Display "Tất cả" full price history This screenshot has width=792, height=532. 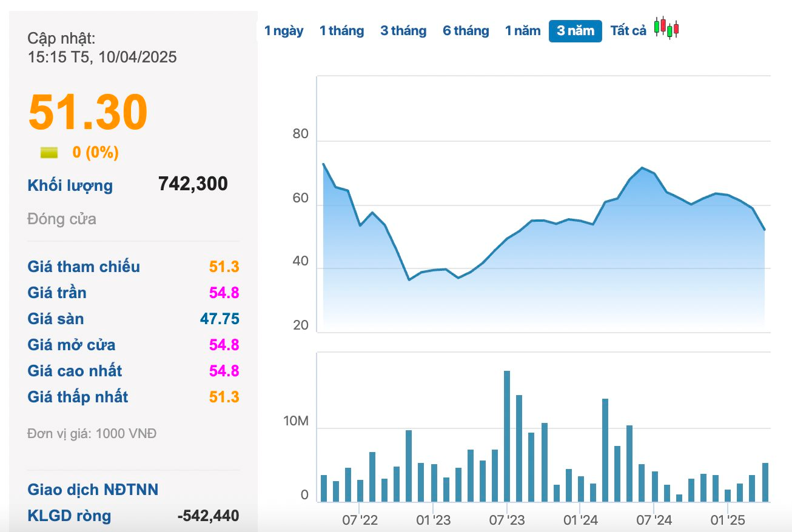coord(628,31)
